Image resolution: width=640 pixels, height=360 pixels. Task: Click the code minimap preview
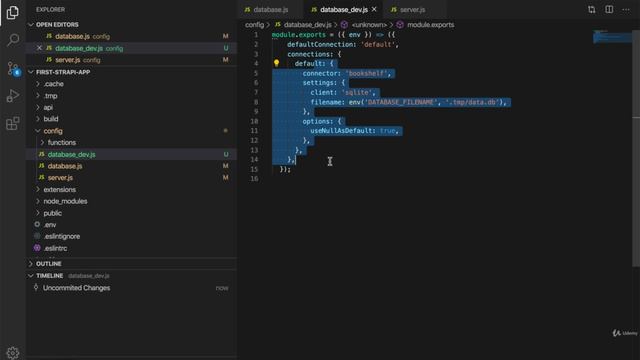pyautogui.click(x=612, y=37)
